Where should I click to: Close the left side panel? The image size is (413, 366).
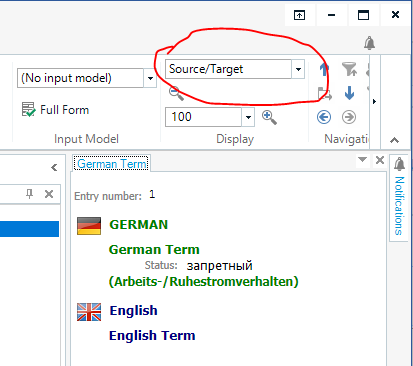click(x=49, y=194)
